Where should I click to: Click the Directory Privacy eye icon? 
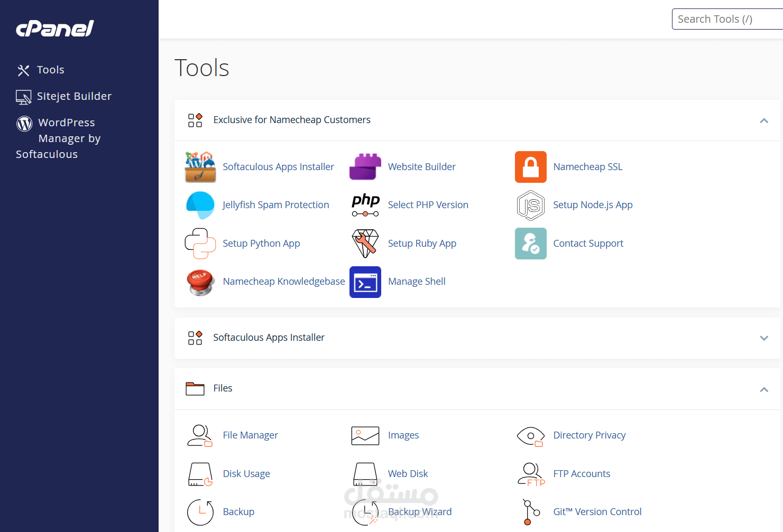coord(531,436)
